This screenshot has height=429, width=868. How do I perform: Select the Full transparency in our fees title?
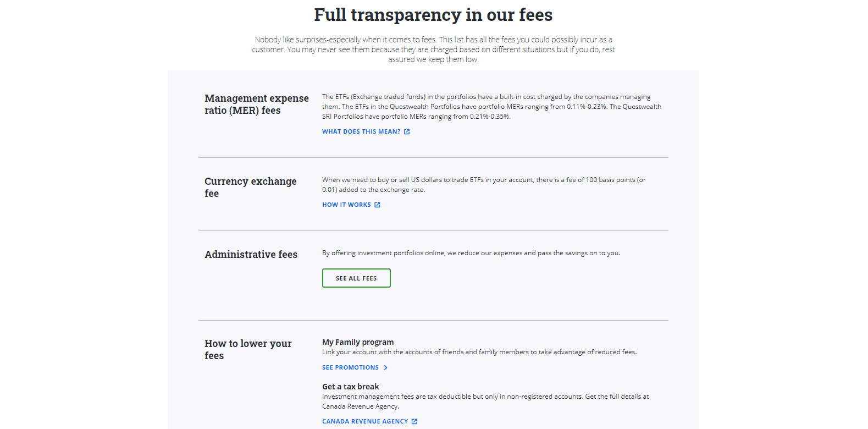(x=433, y=15)
